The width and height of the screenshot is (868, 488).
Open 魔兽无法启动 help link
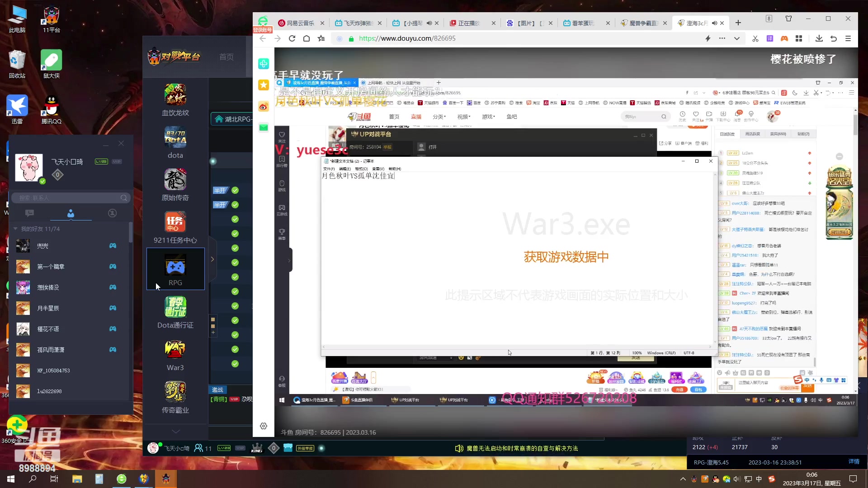(x=522, y=448)
